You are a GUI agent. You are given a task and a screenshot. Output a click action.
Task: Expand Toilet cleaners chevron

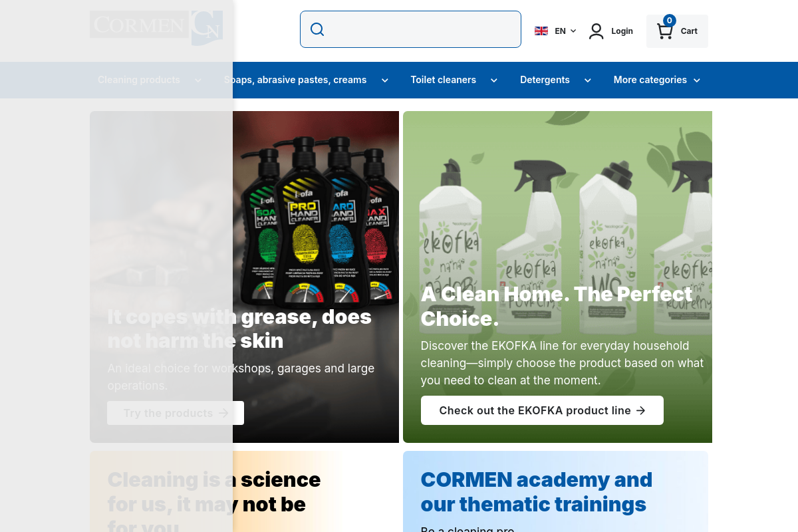coord(494,80)
